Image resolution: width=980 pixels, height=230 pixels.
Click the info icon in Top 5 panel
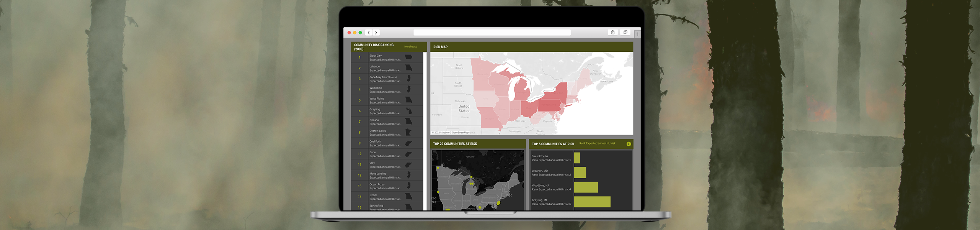(x=629, y=144)
